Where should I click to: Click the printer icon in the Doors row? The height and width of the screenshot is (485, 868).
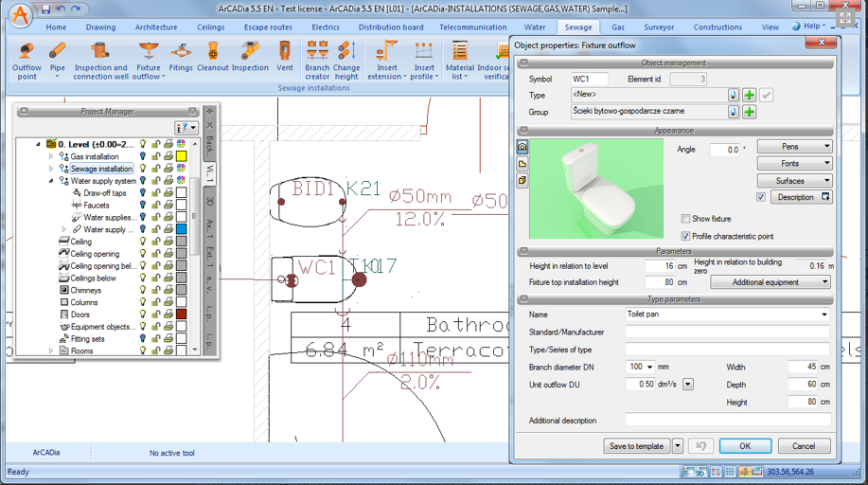pos(168,314)
